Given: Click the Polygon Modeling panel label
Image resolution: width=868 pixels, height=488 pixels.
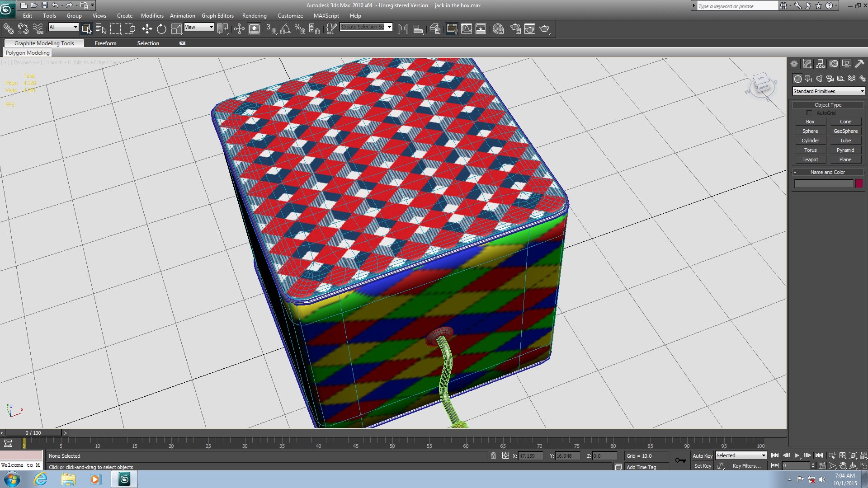Looking at the screenshot, I should point(28,53).
